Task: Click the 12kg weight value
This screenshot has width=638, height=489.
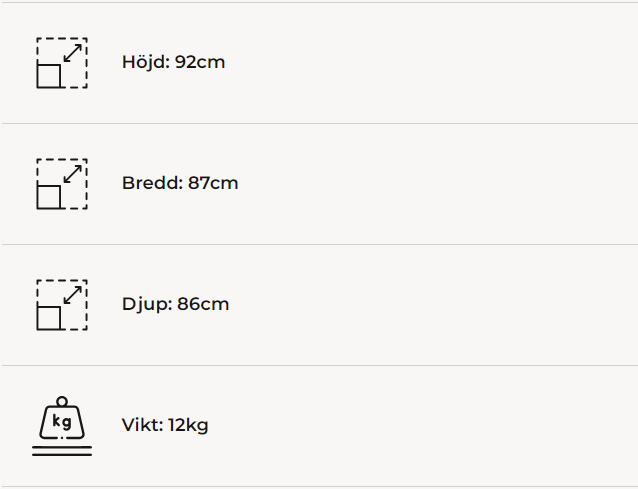Action: pos(188,425)
